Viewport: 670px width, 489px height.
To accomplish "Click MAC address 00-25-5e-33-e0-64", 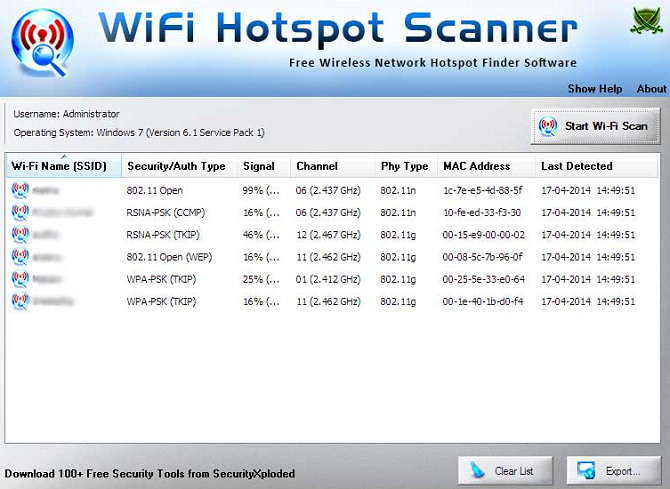I will point(484,280).
